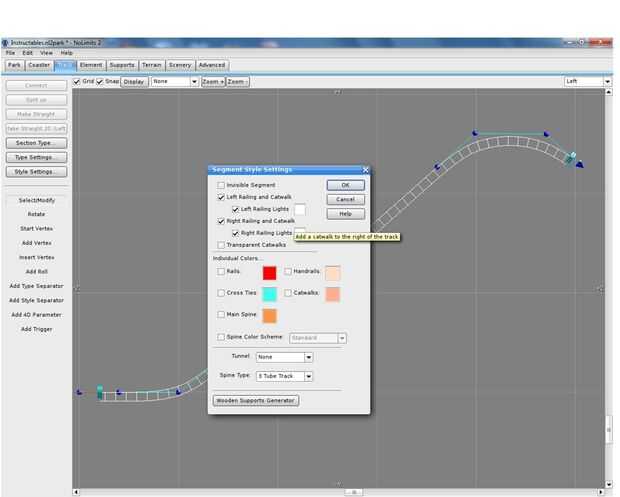Click the Zoom - button

238,82
